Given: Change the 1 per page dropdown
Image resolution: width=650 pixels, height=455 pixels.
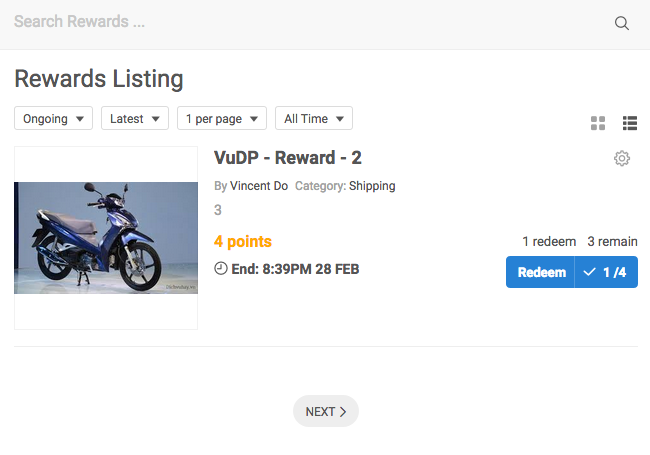Looking at the screenshot, I should click(222, 118).
